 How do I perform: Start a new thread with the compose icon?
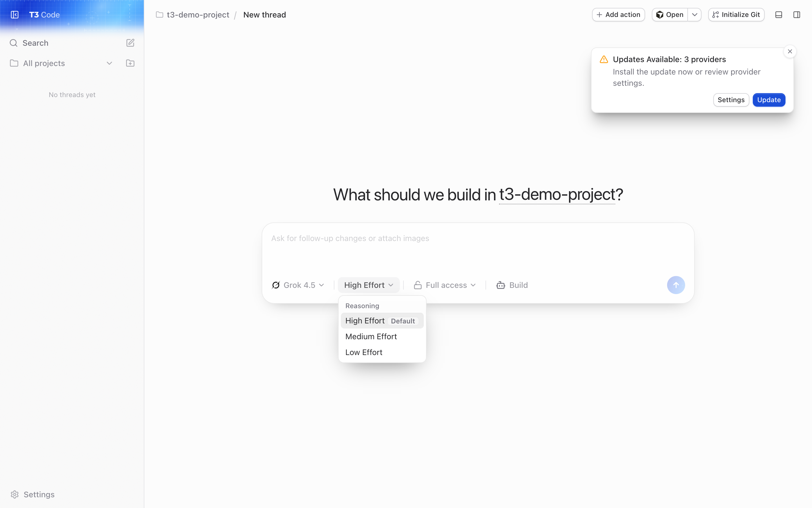point(130,43)
